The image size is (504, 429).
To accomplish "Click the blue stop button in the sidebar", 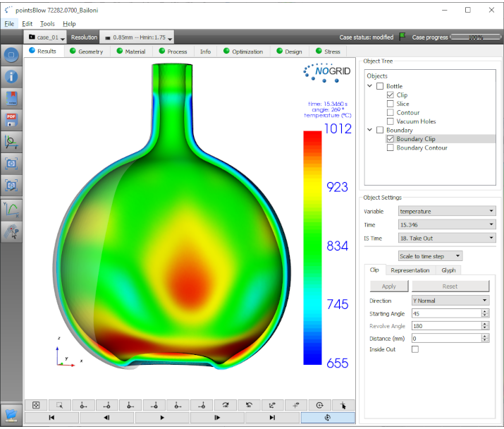I will point(11,55).
